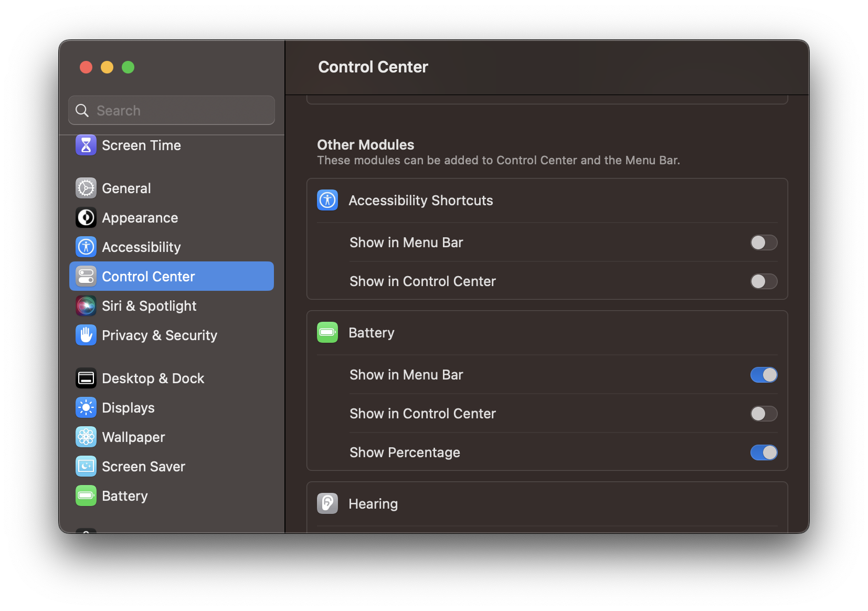This screenshot has height=611, width=868.
Task: Click the Accessibility Shortcuts module header
Action: [420, 200]
